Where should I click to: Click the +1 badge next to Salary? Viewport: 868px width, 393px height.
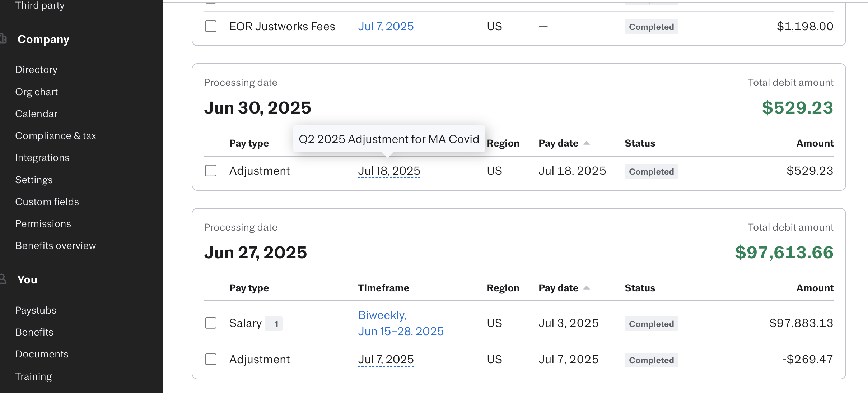274,323
